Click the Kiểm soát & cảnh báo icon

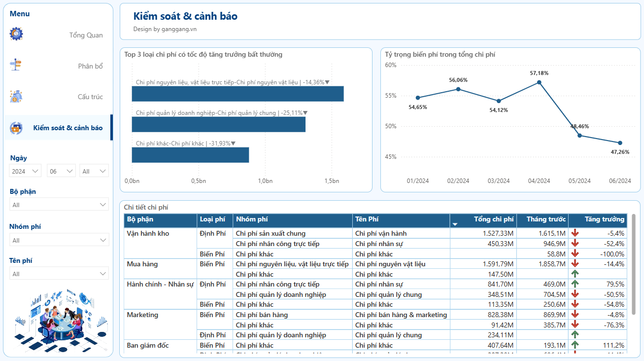16,128
